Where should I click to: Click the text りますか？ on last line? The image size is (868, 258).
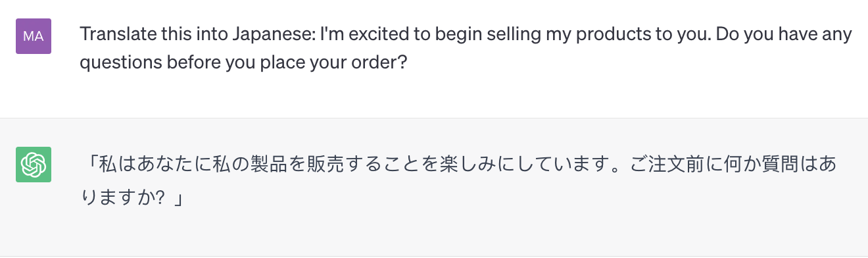click(122, 199)
